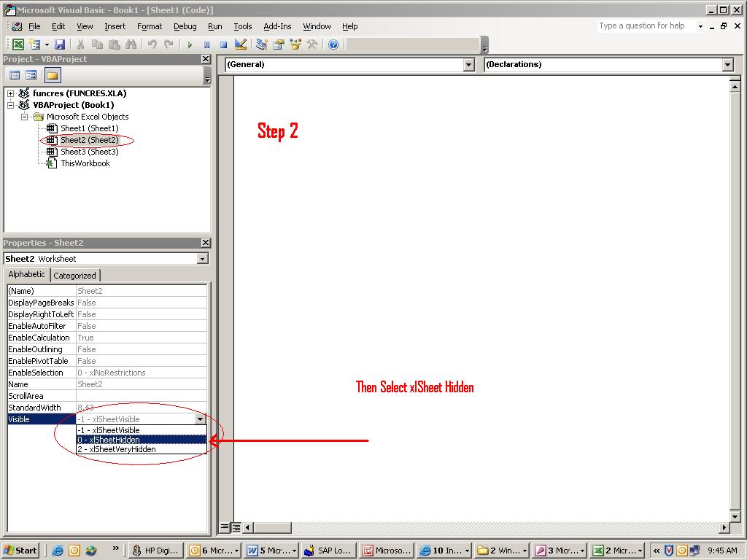Click the code window left scroll arrow
This screenshot has height=560, width=747.
click(248, 527)
